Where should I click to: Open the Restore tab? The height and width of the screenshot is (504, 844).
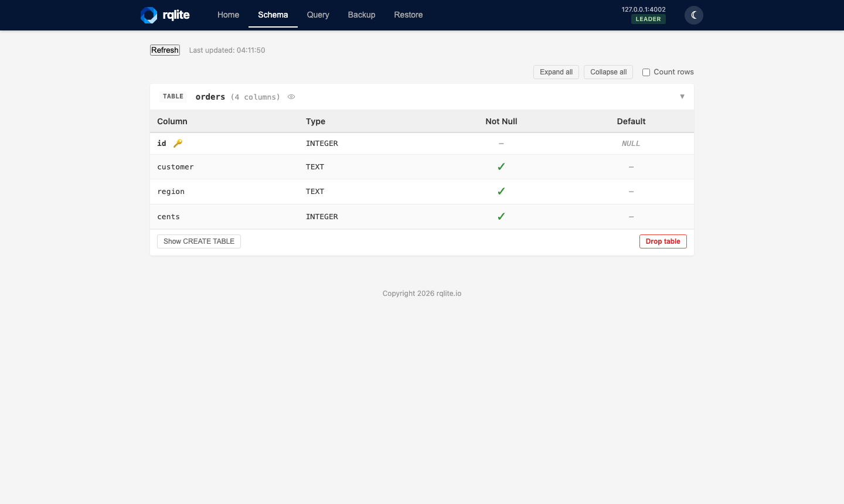[409, 15]
